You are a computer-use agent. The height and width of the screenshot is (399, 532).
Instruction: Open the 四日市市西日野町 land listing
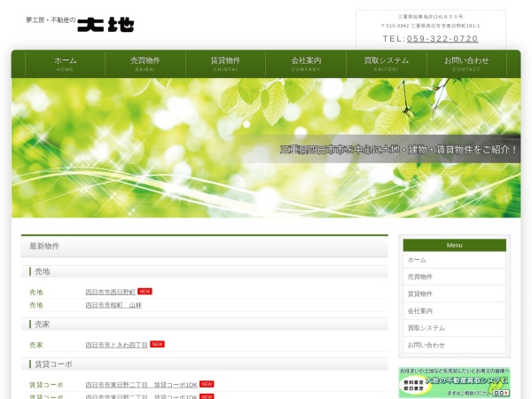[x=110, y=292]
